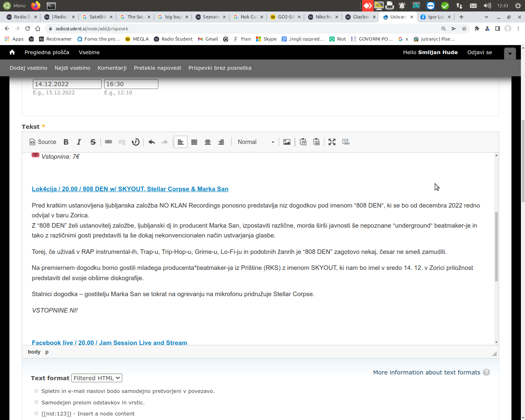
Task: Toggle justify text alignment
Action: coord(194,142)
